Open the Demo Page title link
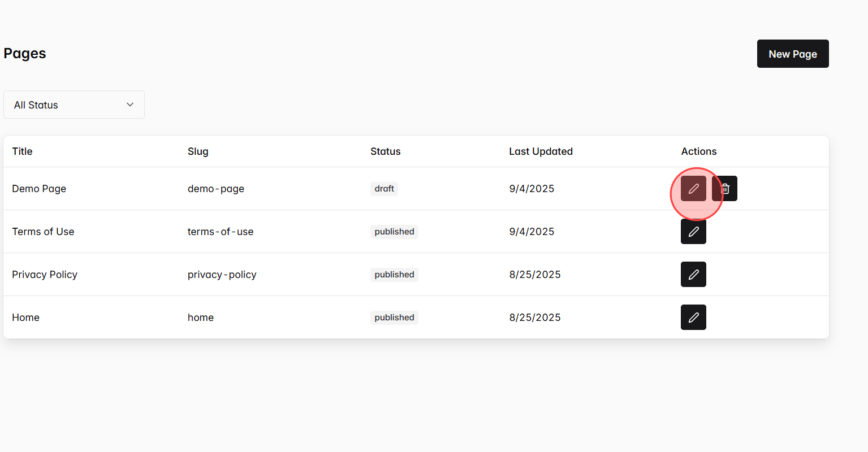The width and height of the screenshot is (868, 452). (39, 188)
